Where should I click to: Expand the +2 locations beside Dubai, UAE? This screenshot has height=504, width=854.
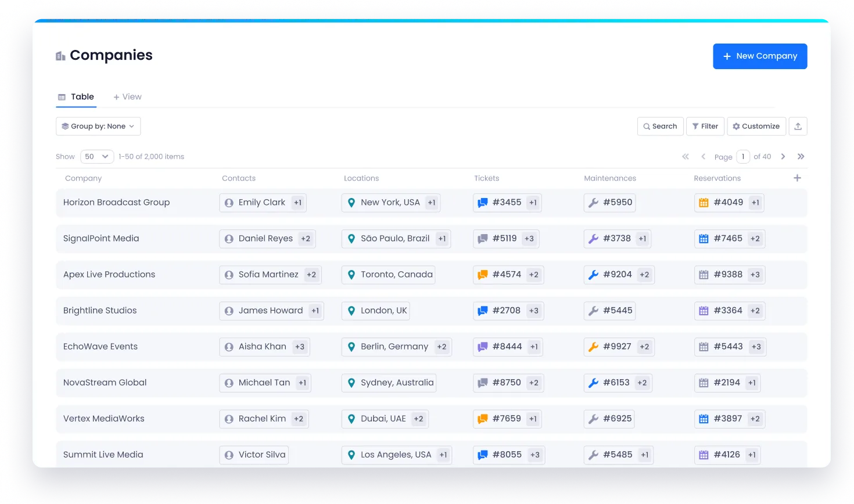pos(419,419)
